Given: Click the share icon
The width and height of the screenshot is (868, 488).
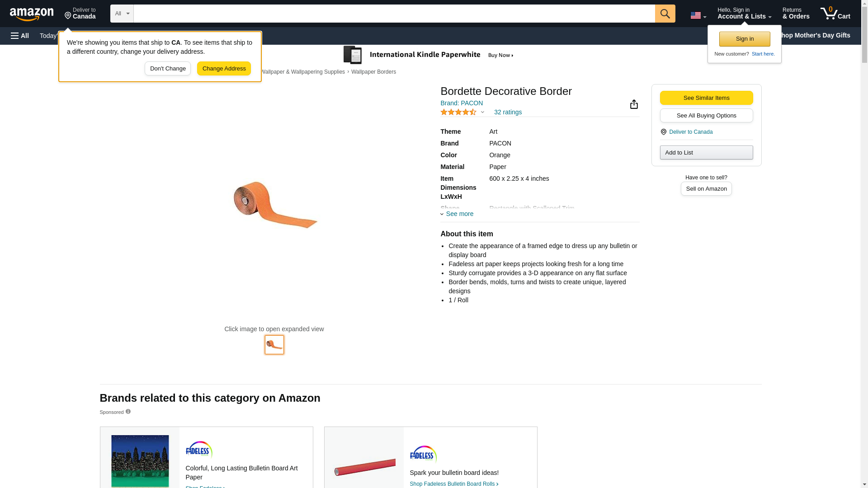Looking at the screenshot, I should point(634,104).
